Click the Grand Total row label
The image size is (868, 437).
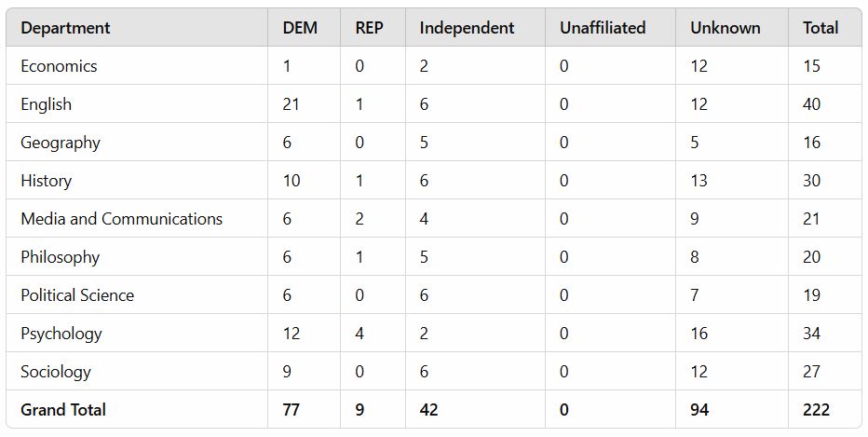63,410
